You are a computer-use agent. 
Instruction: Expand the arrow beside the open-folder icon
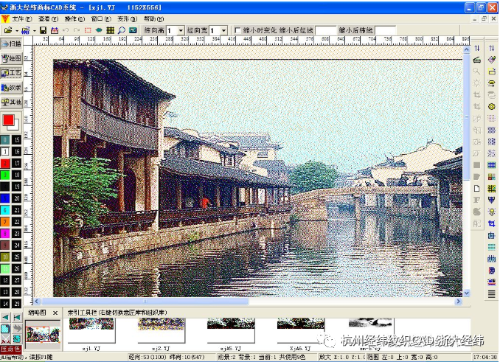click(x=17, y=31)
